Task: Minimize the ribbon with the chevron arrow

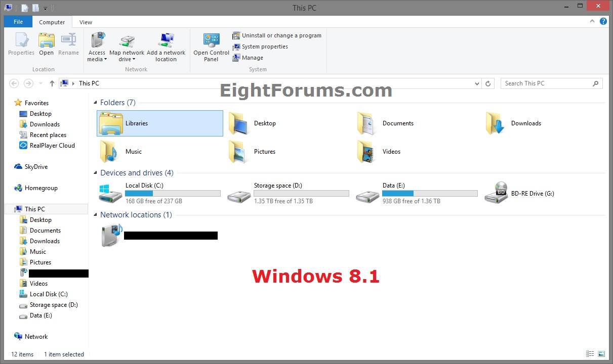Action: (x=592, y=22)
